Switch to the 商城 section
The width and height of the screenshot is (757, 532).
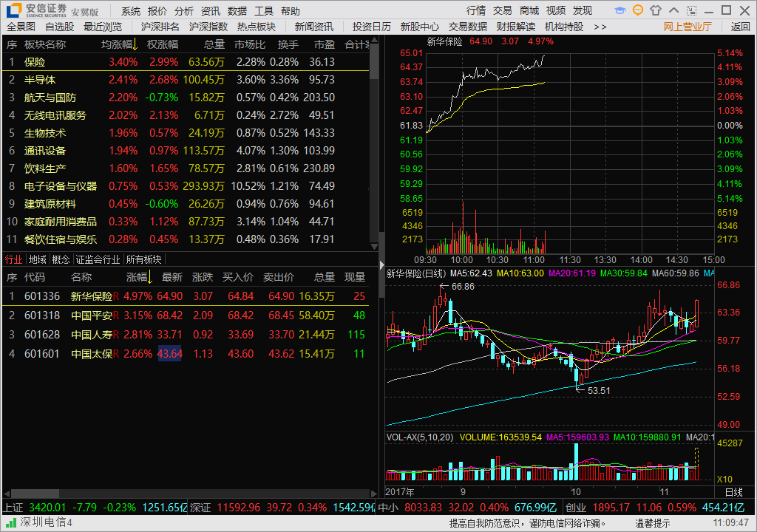[529, 10]
